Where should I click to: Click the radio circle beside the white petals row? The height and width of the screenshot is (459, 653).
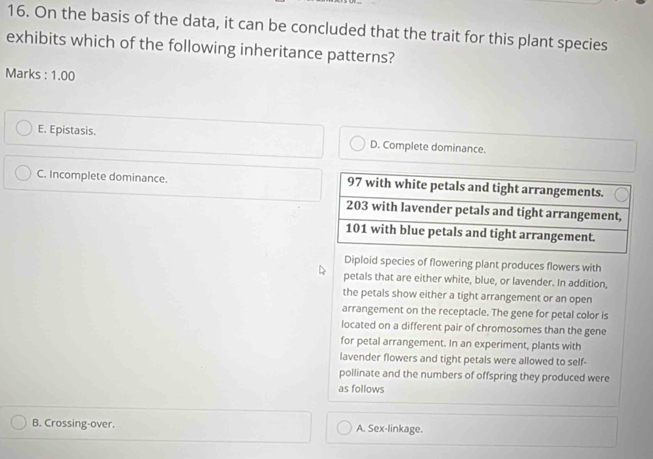(621, 195)
